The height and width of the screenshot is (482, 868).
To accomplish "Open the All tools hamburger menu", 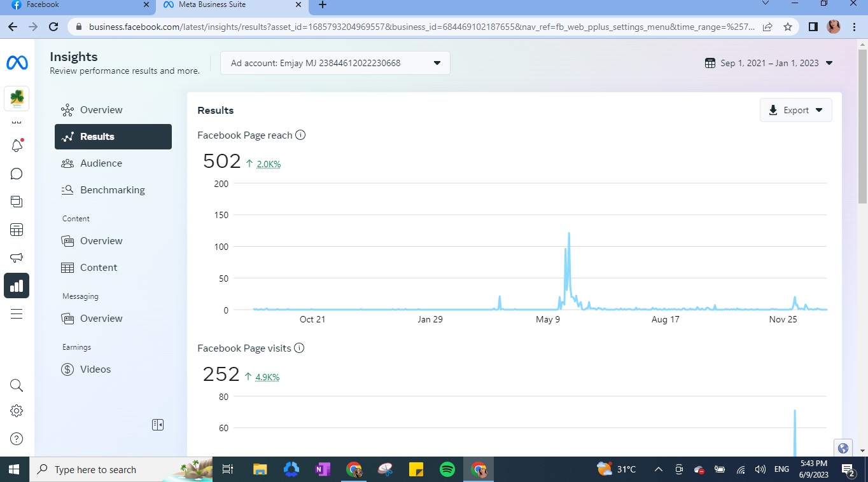I will coord(17,313).
